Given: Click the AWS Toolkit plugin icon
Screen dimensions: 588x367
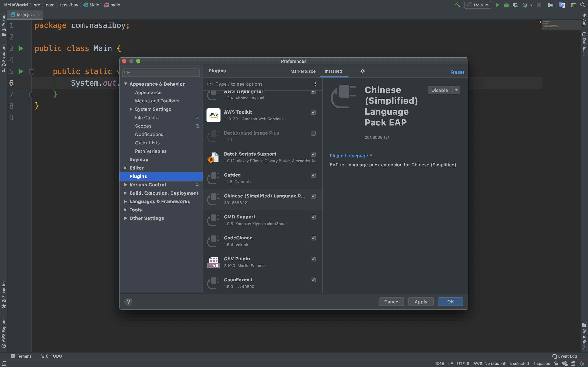Looking at the screenshot, I should pyautogui.click(x=213, y=115).
